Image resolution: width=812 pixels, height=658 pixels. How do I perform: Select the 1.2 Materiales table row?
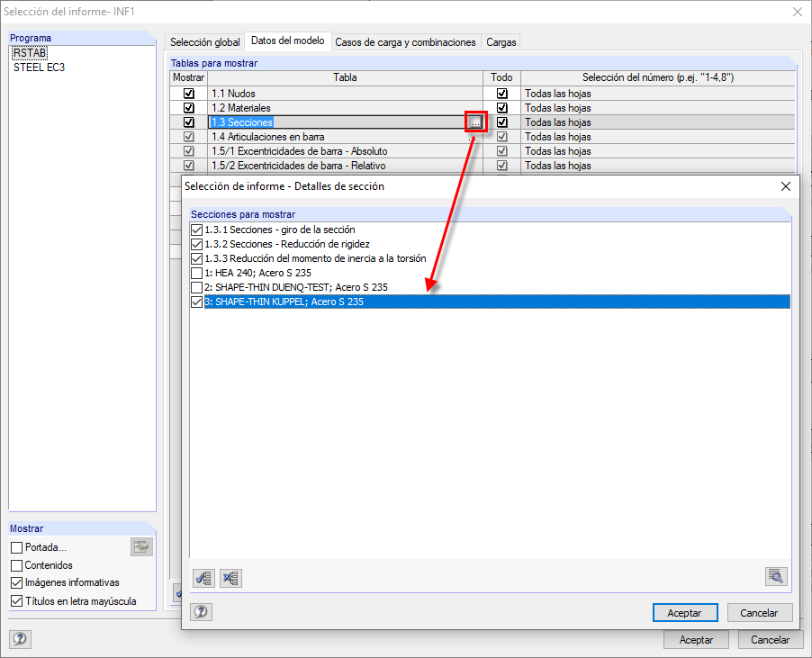click(345, 108)
